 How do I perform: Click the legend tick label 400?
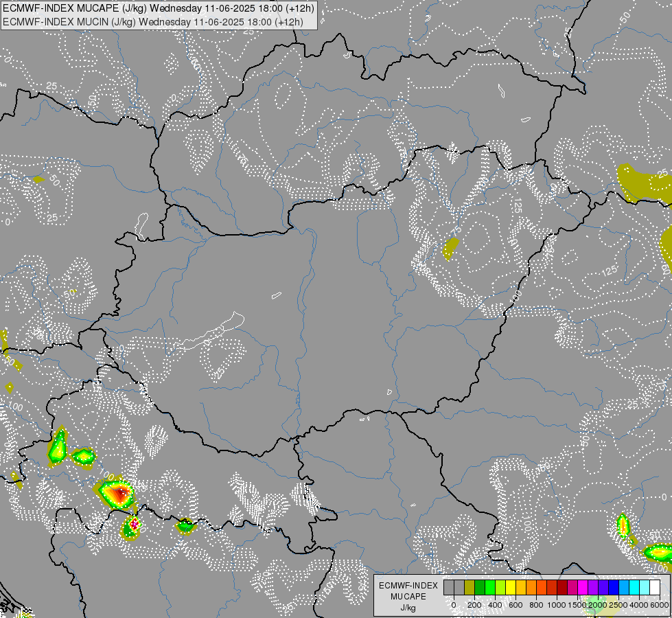(496, 605)
